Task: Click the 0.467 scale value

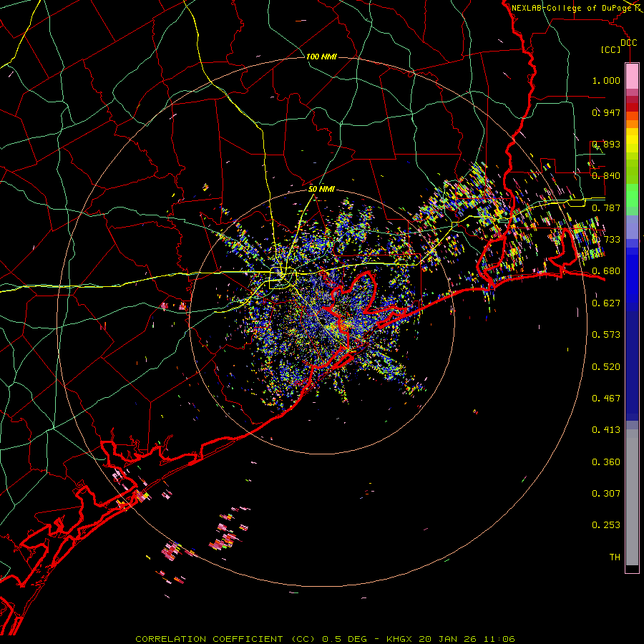Action: [x=606, y=399]
